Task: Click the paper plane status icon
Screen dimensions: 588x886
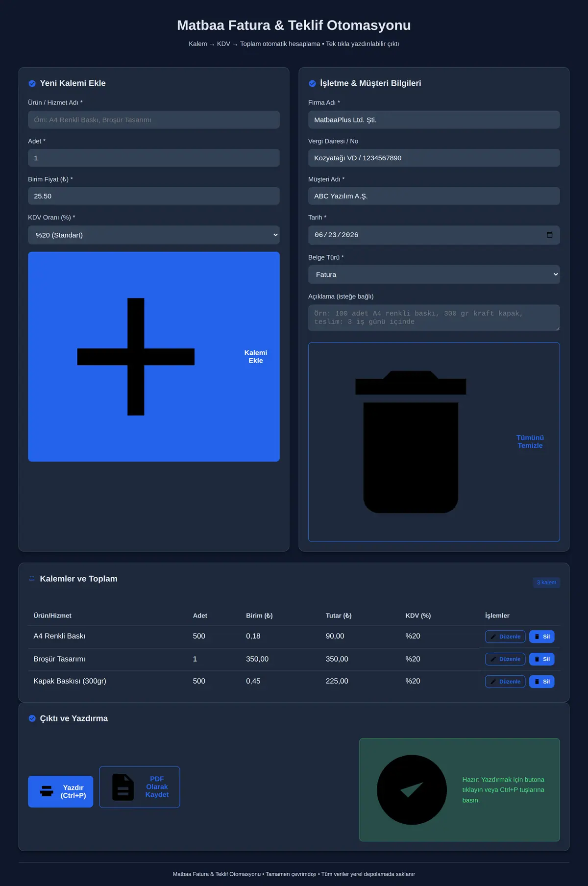Action: click(412, 789)
